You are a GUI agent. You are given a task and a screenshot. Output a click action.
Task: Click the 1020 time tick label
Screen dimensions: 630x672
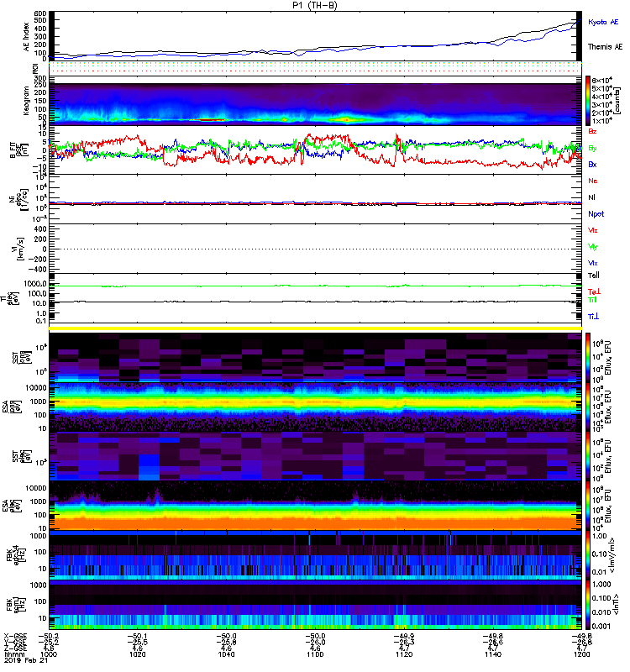138,654
